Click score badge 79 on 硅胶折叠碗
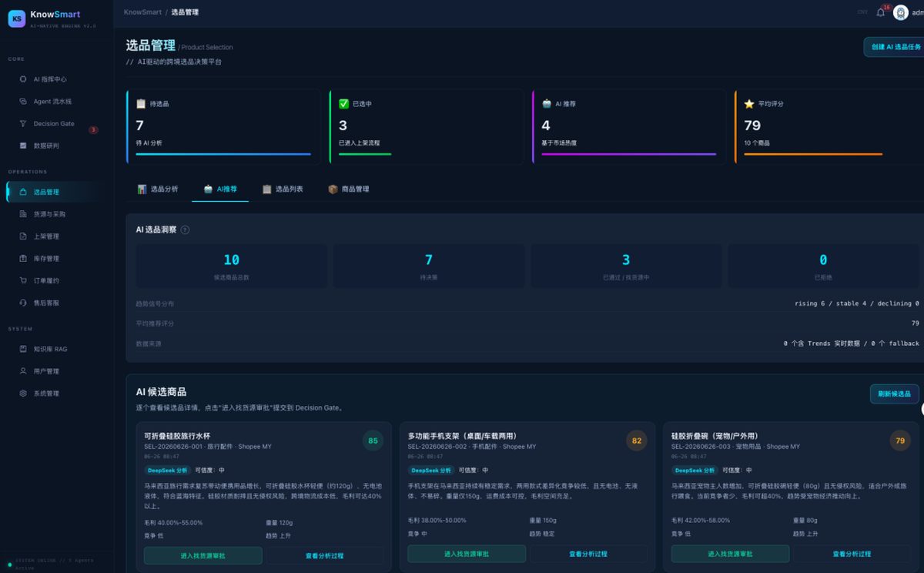The image size is (924, 573). [x=899, y=441]
